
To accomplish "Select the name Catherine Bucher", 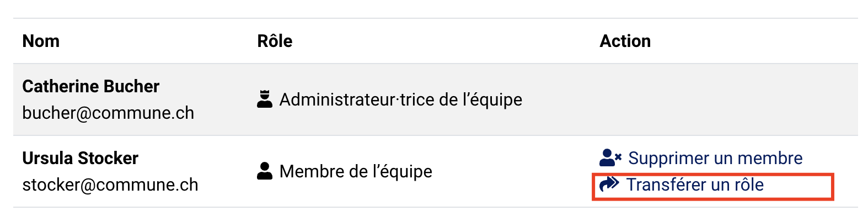I will 91,86.
